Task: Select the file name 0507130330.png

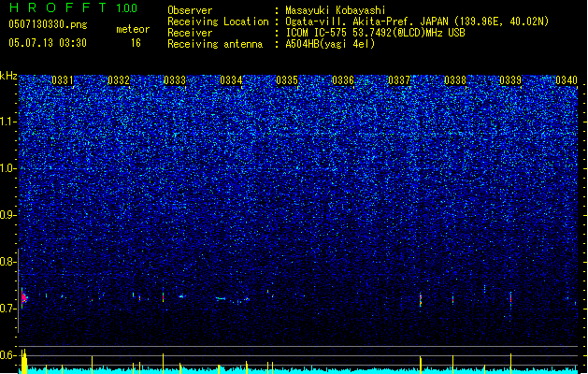Action: [x=48, y=24]
